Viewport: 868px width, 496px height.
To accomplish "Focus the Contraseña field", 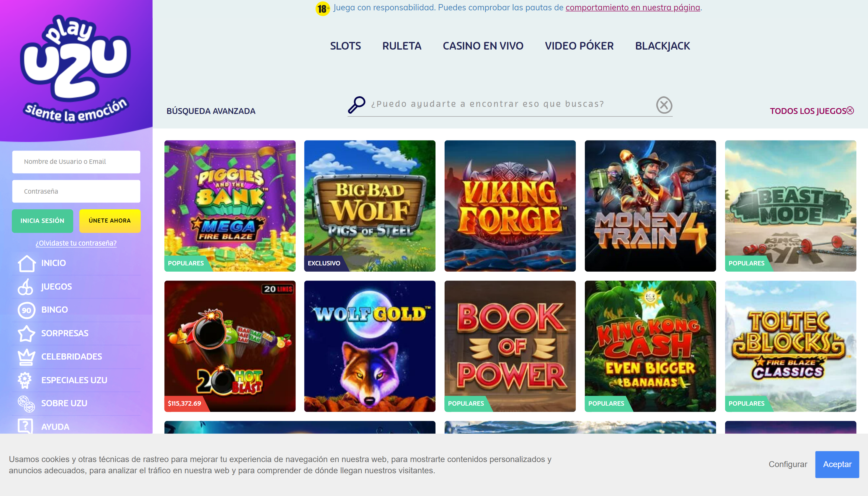I will click(76, 191).
